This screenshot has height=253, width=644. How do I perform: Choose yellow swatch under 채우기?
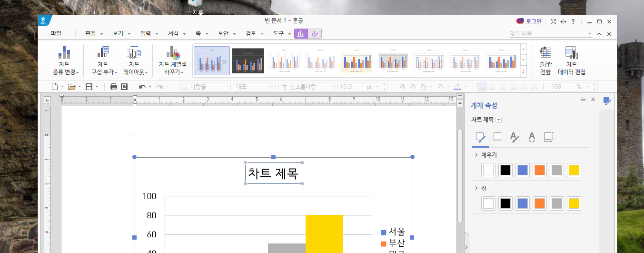(x=574, y=170)
